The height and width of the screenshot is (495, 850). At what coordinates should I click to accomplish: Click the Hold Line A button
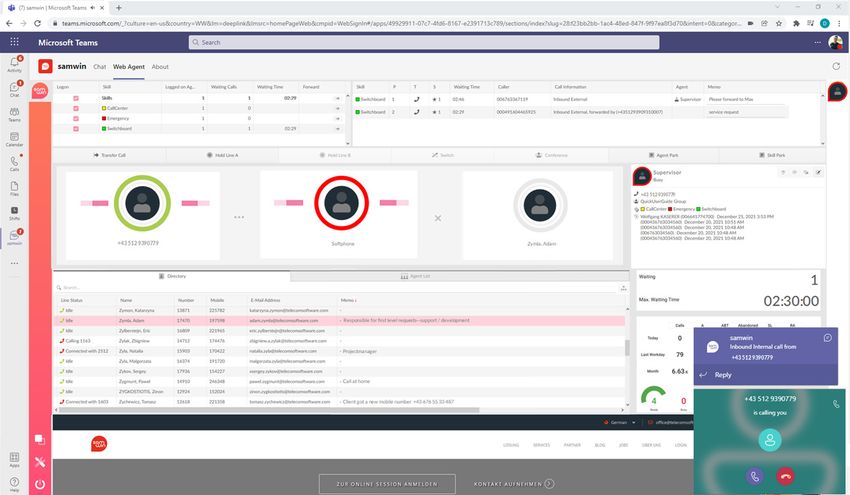[x=224, y=155]
